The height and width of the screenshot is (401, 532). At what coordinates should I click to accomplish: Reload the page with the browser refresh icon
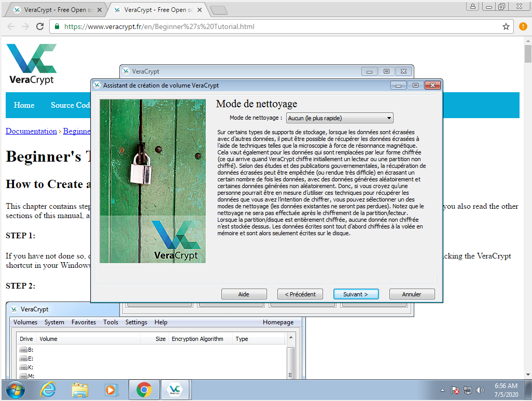[40, 26]
